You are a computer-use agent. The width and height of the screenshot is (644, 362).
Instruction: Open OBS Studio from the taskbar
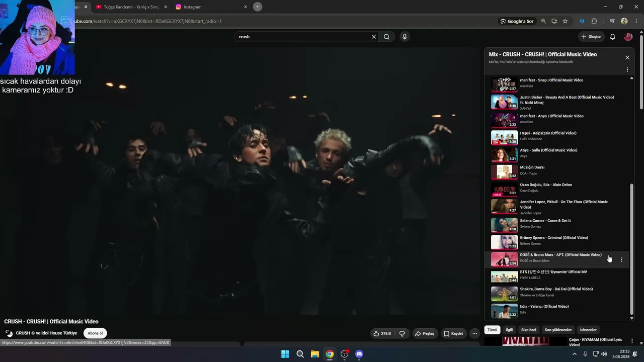345,354
